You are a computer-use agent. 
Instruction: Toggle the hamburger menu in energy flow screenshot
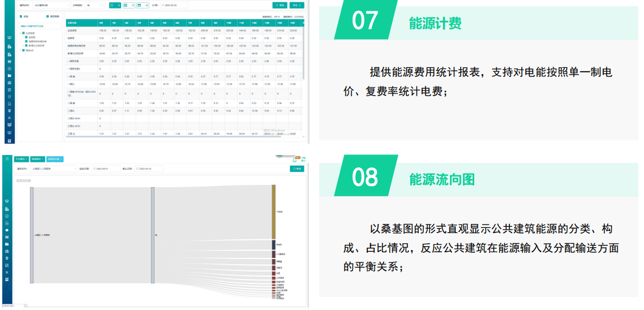pos(7,158)
